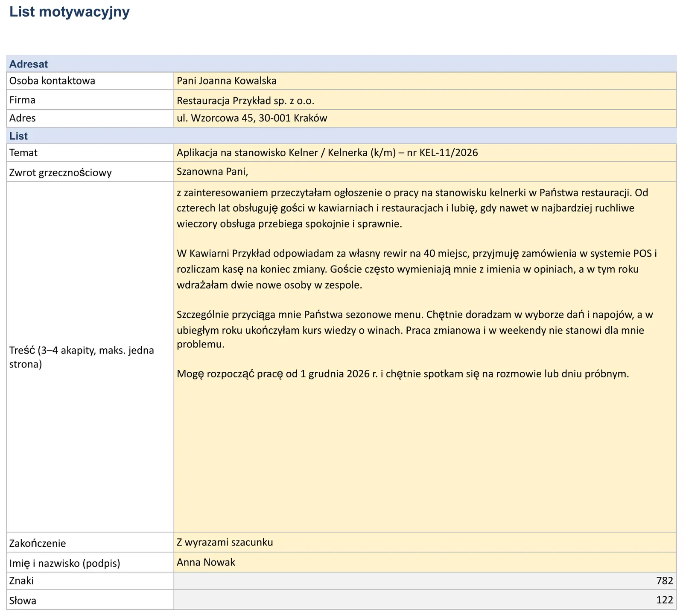
Task: Select the 'List' section header
Action: pos(341,136)
